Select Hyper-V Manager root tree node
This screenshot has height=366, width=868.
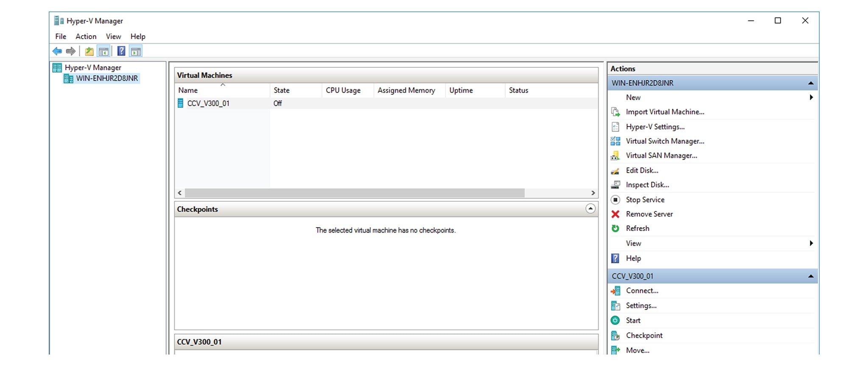tap(93, 68)
